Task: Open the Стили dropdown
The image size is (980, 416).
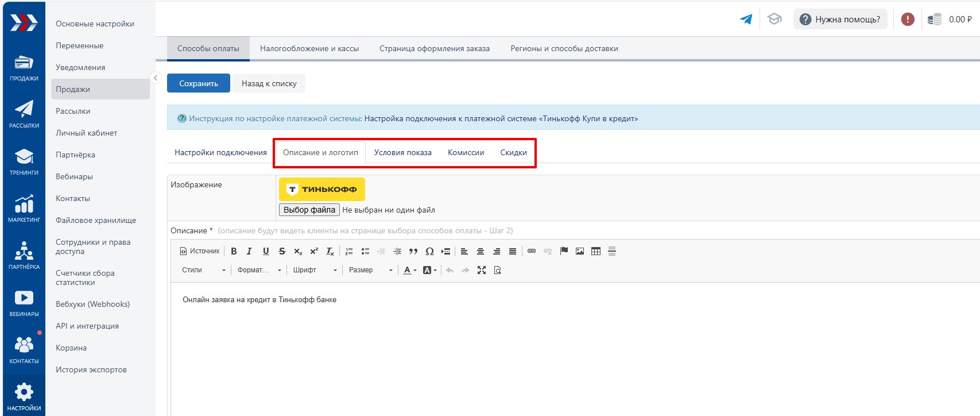Action: click(x=204, y=270)
